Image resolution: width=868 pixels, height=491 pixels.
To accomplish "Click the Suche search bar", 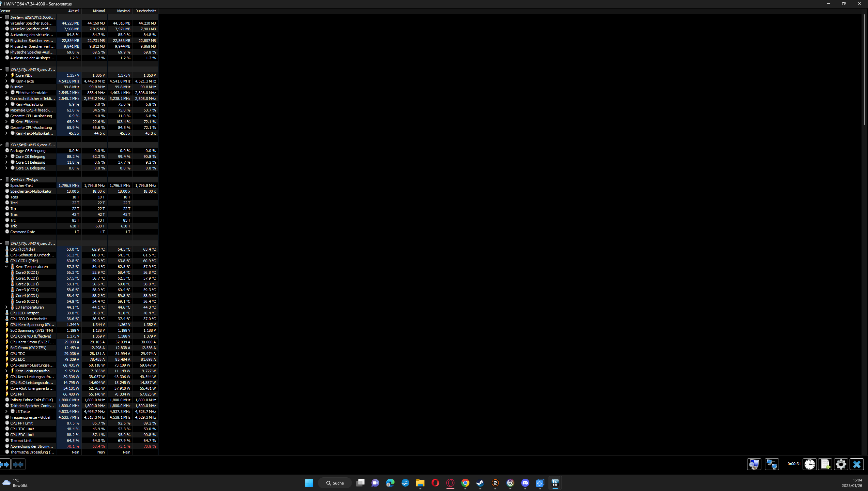I will pyautogui.click(x=335, y=483).
